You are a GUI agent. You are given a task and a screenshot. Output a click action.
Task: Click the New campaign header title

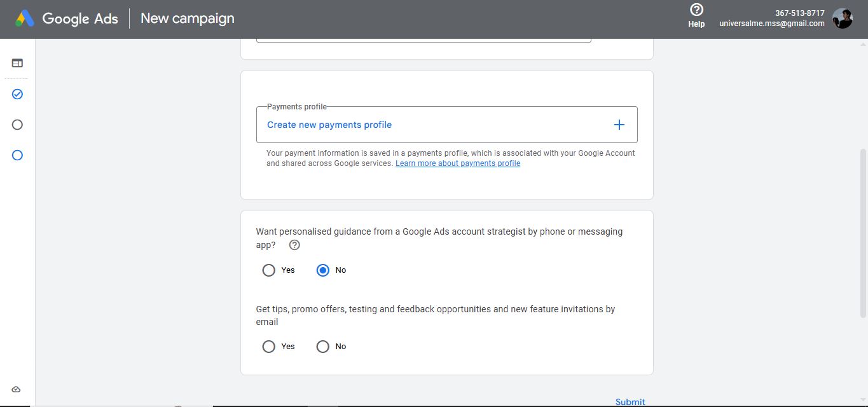187,18
